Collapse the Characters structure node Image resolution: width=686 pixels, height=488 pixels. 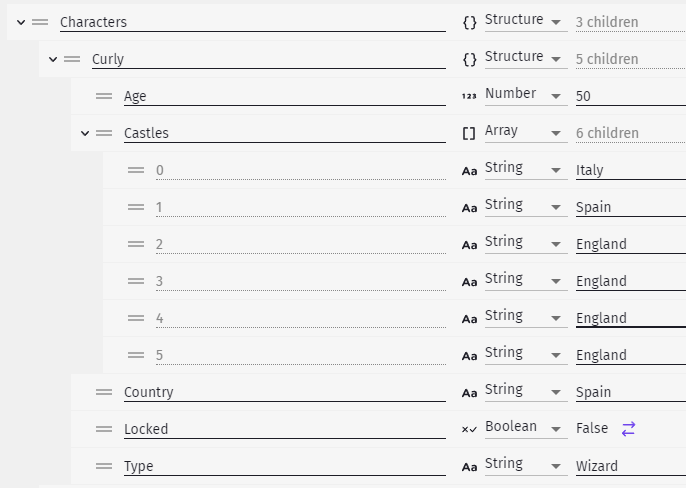coord(21,22)
